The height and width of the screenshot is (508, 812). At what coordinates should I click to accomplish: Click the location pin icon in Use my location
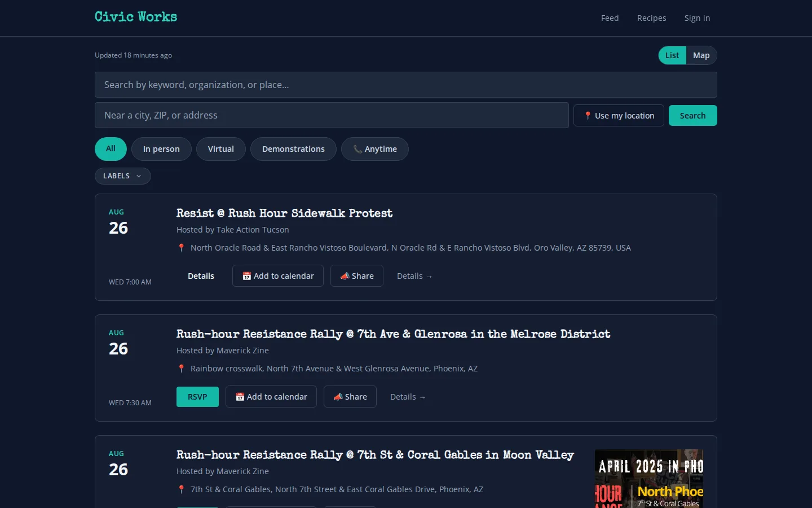[588, 116]
